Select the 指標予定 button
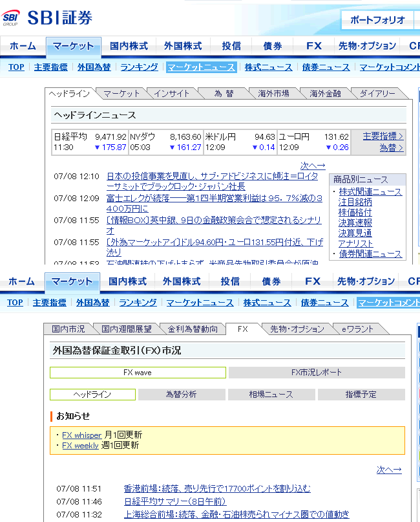The width and height of the screenshot is (420, 522). coord(361,395)
